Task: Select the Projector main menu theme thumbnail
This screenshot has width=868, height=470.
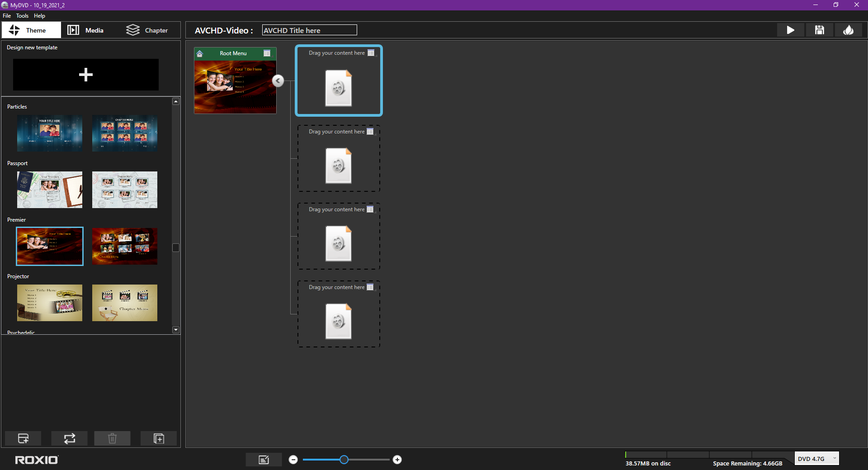Action: pos(50,303)
